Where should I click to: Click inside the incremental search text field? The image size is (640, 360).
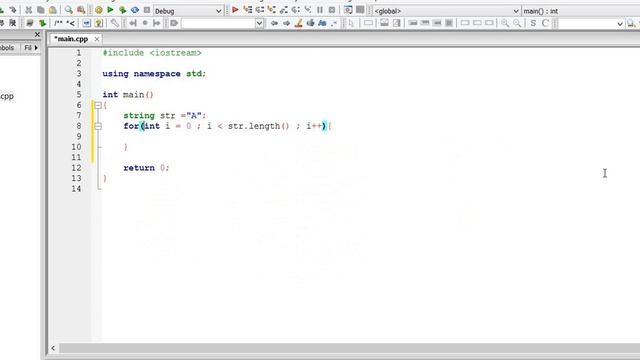click(x=218, y=24)
